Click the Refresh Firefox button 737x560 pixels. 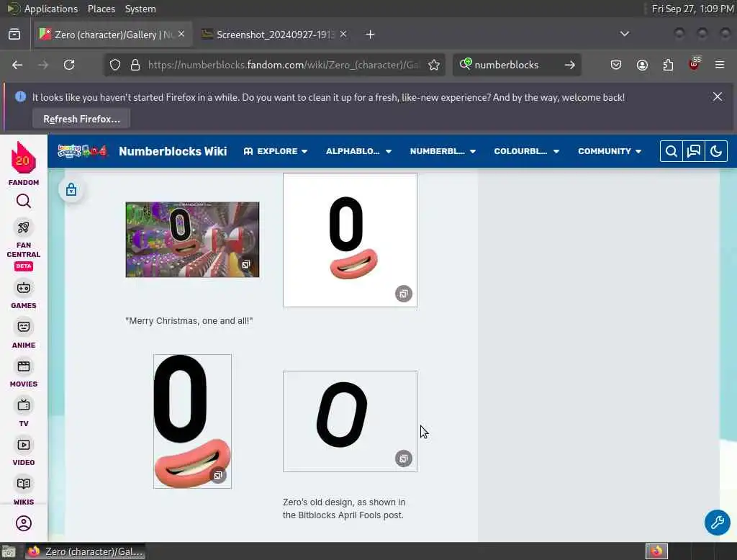82,119
